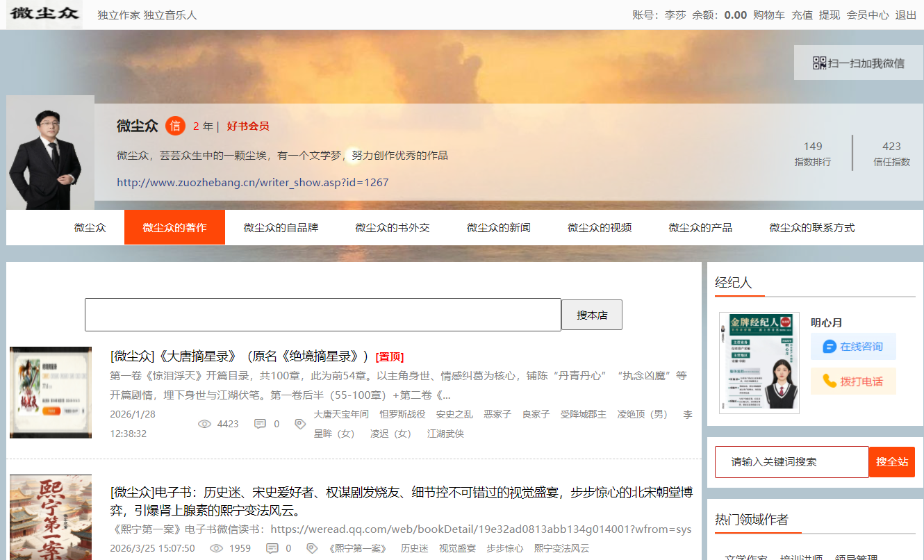
Task: Go to the 微尘众的联系方式 tab
Action: (811, 227)
